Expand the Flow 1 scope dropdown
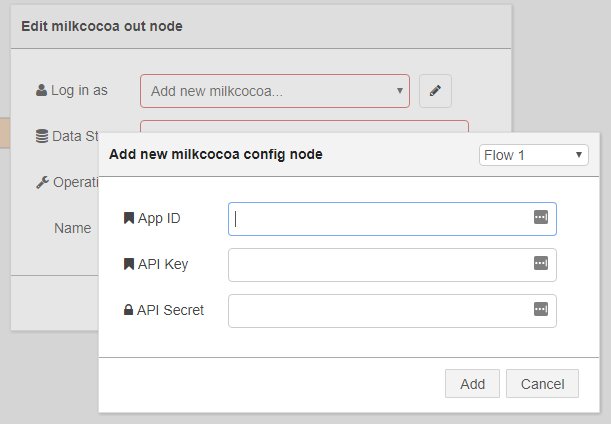 (534, 155)
